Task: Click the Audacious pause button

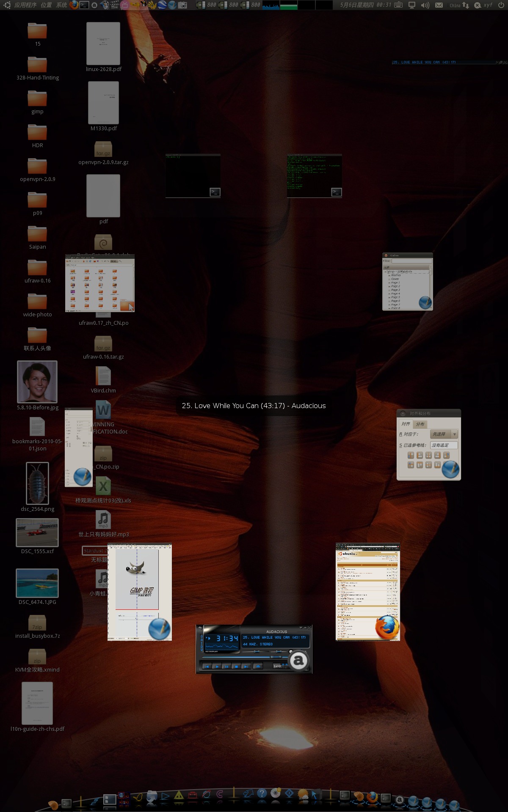Action: pyautogui.click(x=226, y=666)
